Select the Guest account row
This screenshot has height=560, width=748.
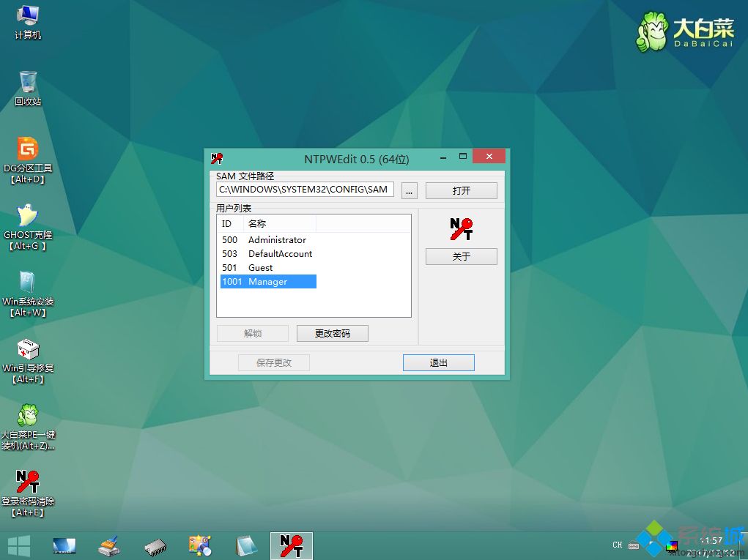(x=260, y=267)
